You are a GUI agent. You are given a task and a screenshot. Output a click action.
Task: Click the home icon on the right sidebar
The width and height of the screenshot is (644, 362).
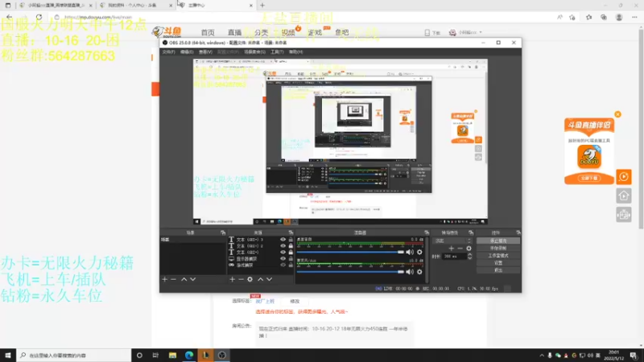(623, 195)
